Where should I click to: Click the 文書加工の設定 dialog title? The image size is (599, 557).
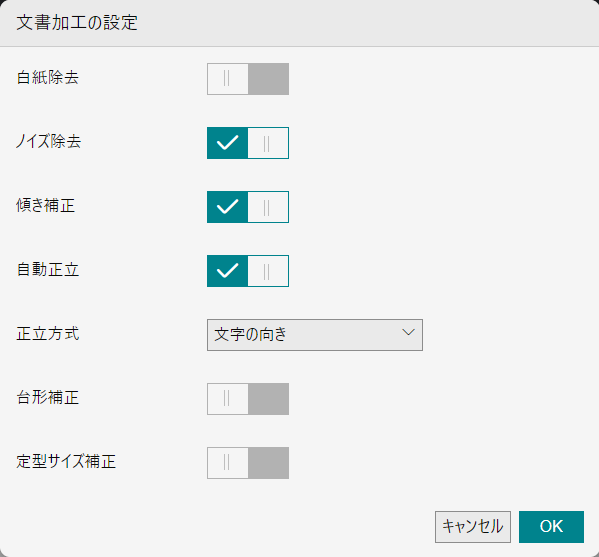point(77,23)
